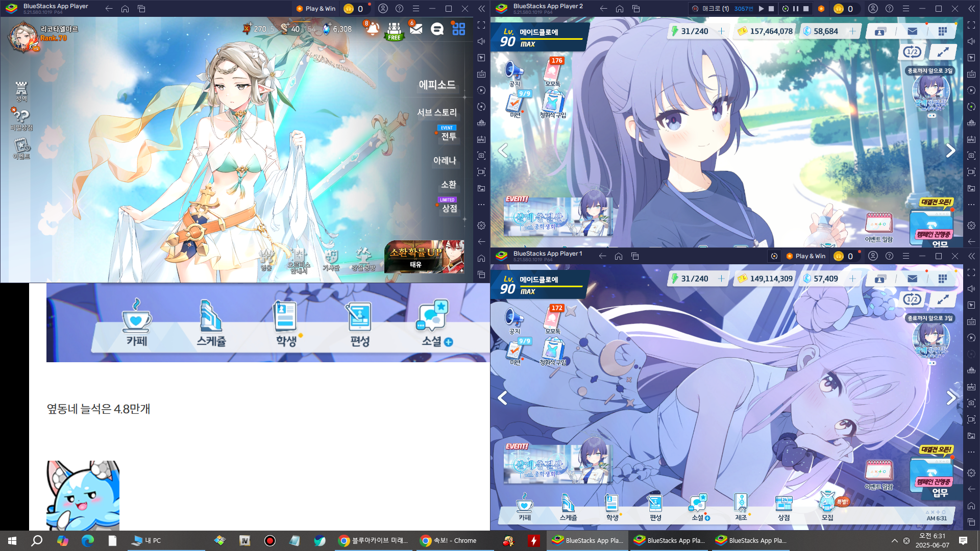Open 모모톡 with badge 172 in Player 1
The image size is (980, 551).
[x=553, y=319]
